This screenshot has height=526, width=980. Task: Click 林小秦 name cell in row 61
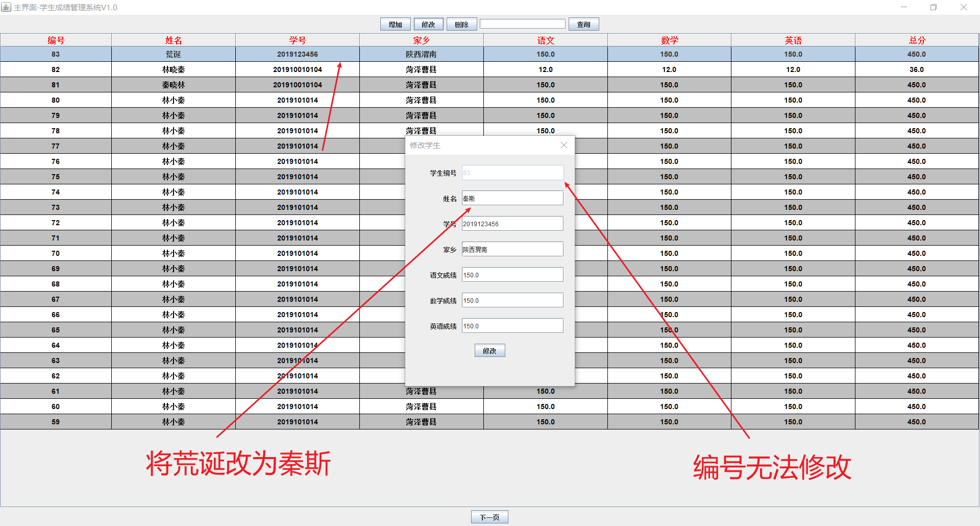click(174, 391)
